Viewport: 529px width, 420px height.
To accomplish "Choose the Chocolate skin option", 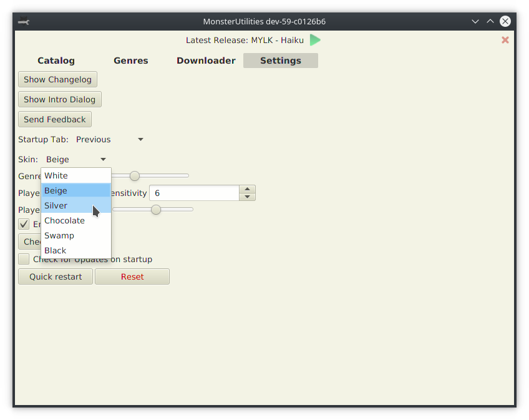I will tap(76, 220).
